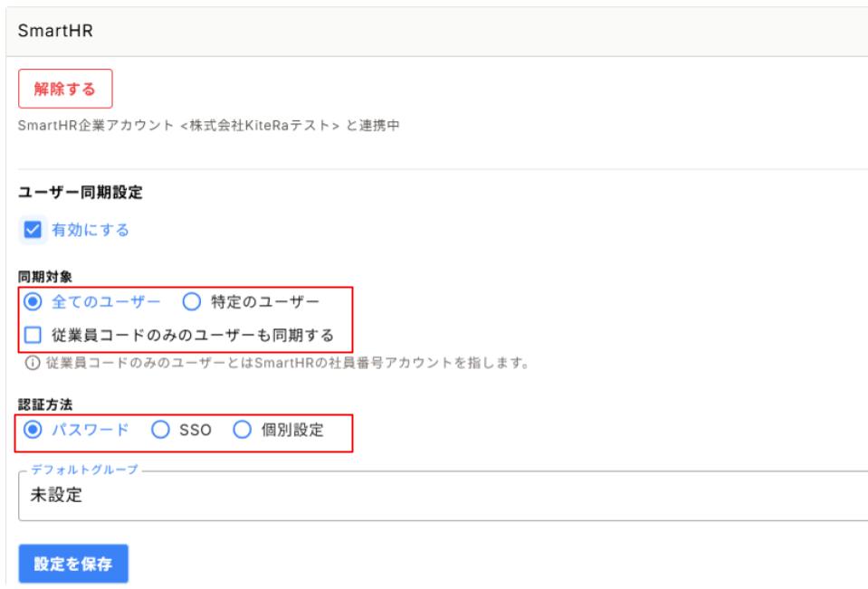Select 全てのユーザー radio circle
The height and width of the screenshot is (589, 868).
pyautogui.click(x=33, y=301)
